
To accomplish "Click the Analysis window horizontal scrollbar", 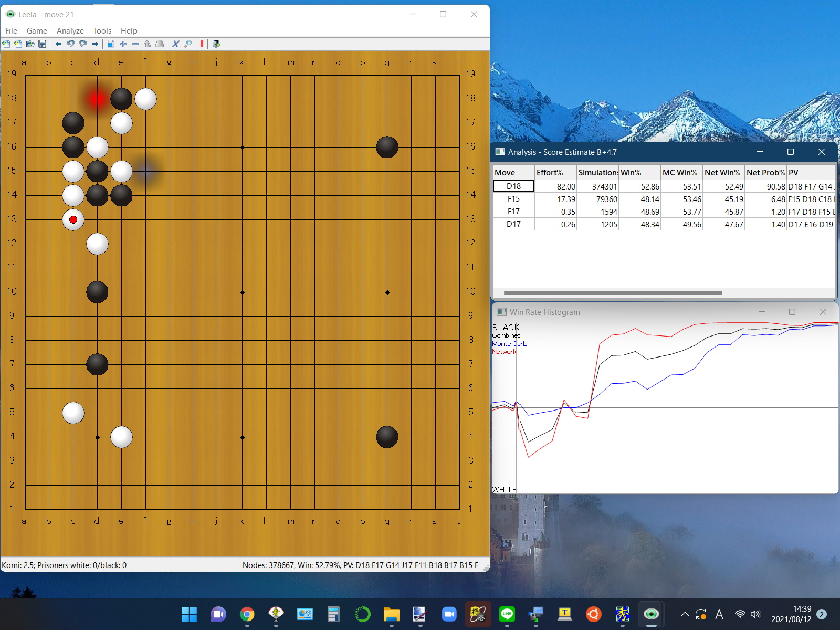I will pyautogui.click(x=612, y=293).
